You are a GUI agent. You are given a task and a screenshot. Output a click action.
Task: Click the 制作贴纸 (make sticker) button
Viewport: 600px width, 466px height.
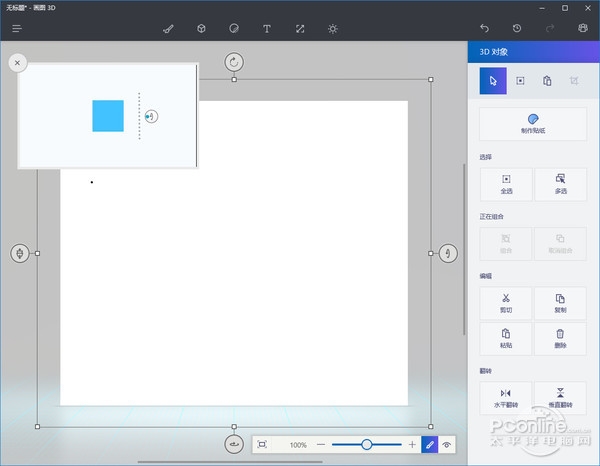click(533, 123)
